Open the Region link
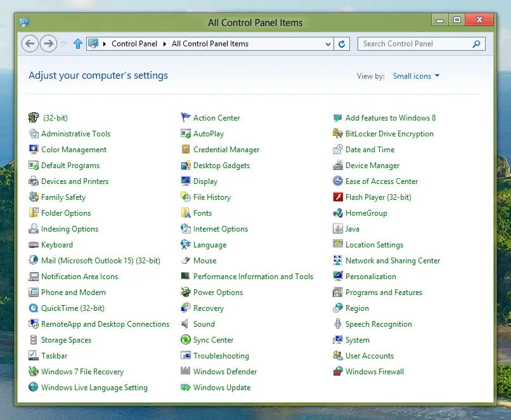The image size is (511, 420). pyautogui.click(x=357, y=308)
